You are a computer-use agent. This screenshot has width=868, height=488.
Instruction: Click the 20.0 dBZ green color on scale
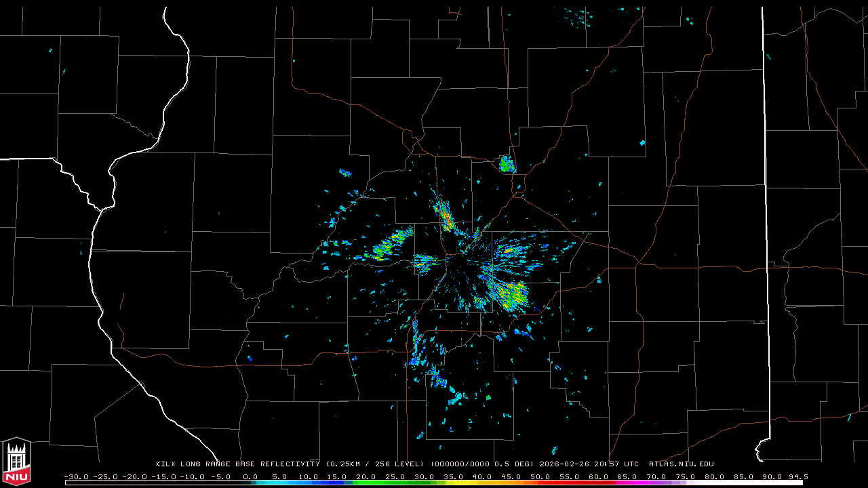click(x=366, y=483)
